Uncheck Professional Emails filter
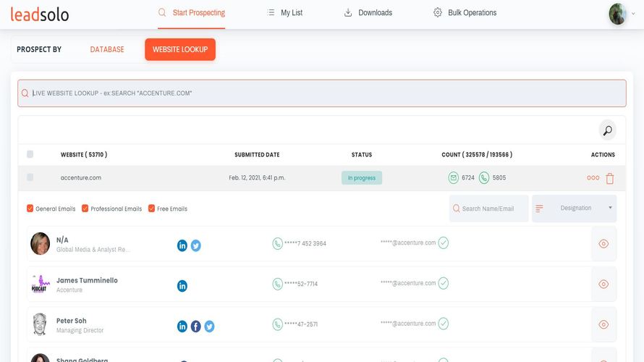The image size is (644, 362). [x=85, y=209]
